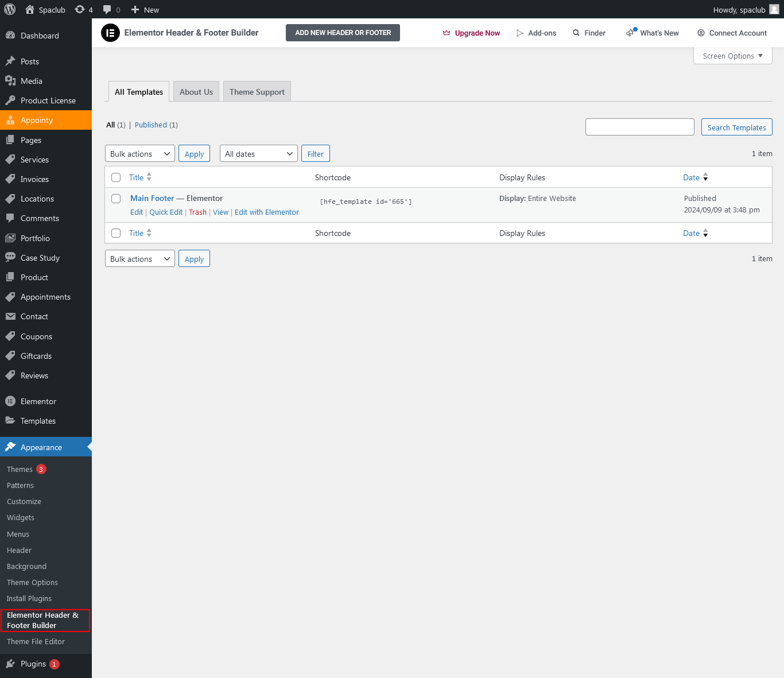Open Themes in the Appearance submenu
784x678 pixels.
tap(20, 469)
